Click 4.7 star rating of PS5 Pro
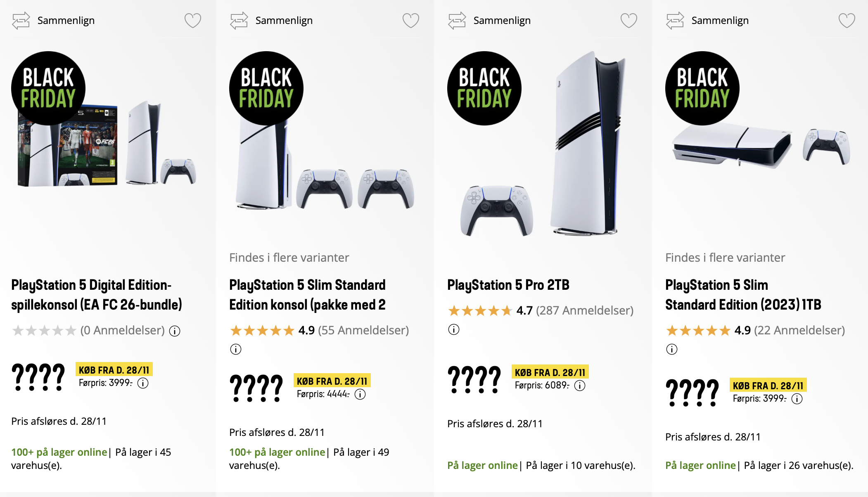Image resolution: width=868 pixels, height=497 pixels. [x=480, y=310]
